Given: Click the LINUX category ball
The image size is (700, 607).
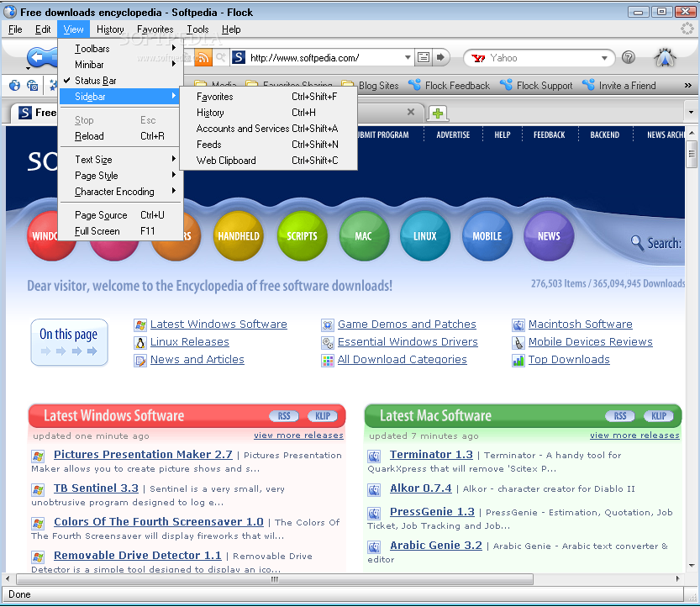Looking at the screenshot, I should [x=424, y=236].
